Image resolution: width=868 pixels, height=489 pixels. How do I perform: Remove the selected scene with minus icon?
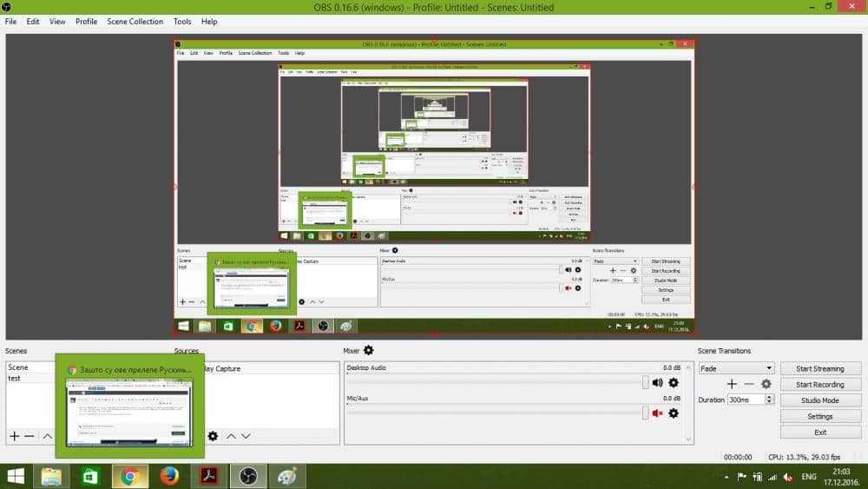pyautogui.click(x=30, y=436)
